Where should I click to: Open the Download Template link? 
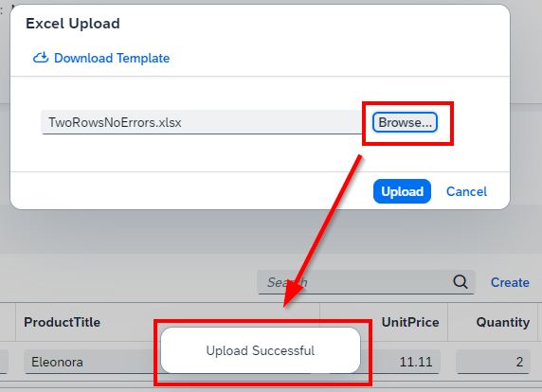(x=112, y=58)
